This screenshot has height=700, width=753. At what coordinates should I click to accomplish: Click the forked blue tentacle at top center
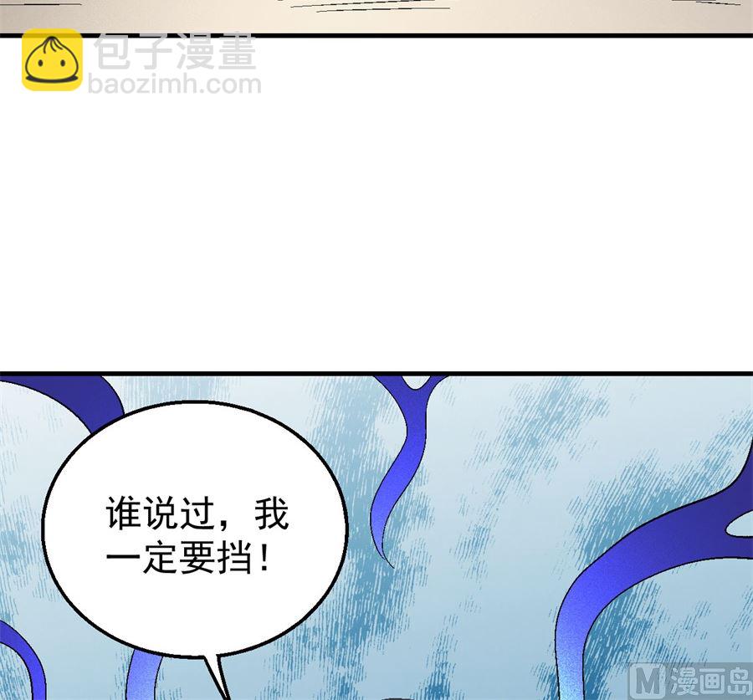(x=408, y=418)
